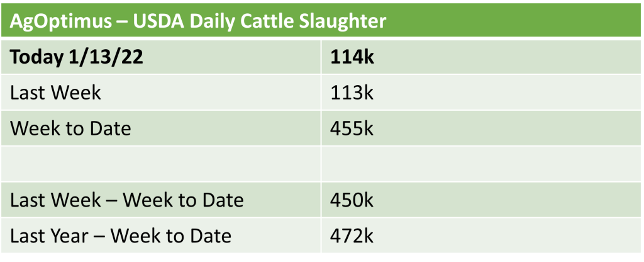Viewport: 644px width, 262px height.
Task: Select the Week to Date label
Action: click(71, 128)
